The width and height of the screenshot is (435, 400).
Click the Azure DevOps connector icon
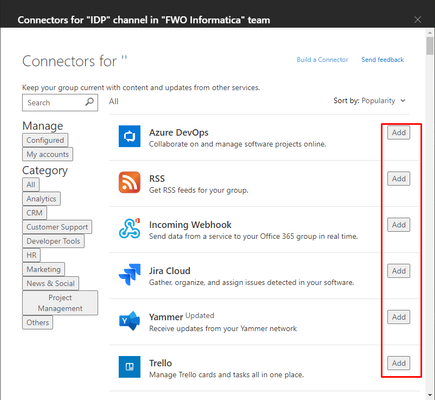tap(129, 136)
